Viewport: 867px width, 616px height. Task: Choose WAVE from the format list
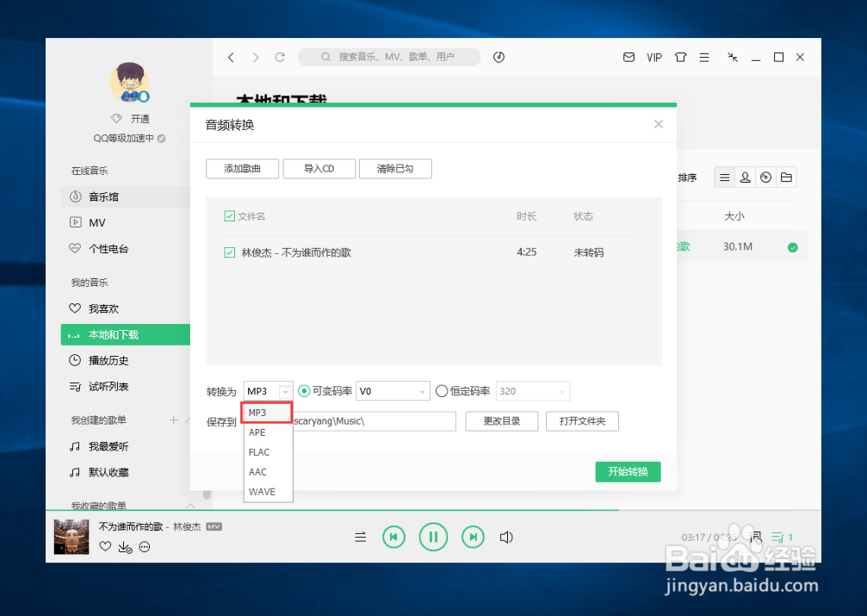pyautogui.click(x=268, y=492)
